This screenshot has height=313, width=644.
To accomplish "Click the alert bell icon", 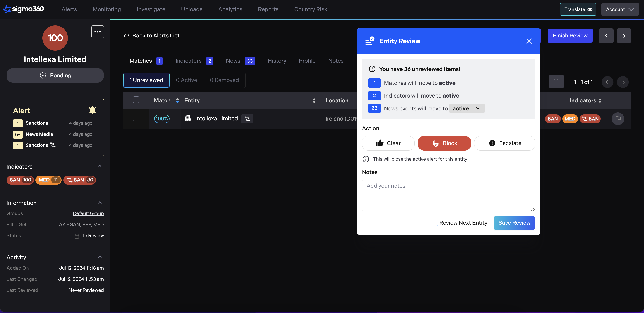I will click(92, 110).
